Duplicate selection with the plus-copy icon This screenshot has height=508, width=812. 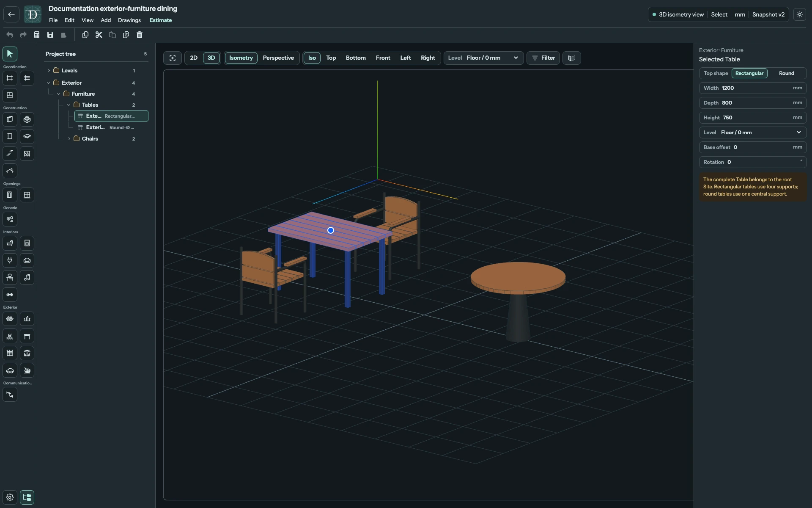point(126,35)
